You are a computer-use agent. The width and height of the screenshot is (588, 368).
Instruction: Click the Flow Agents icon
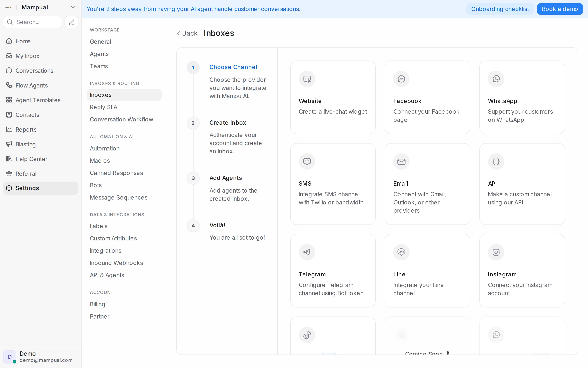tap(9, 85)
